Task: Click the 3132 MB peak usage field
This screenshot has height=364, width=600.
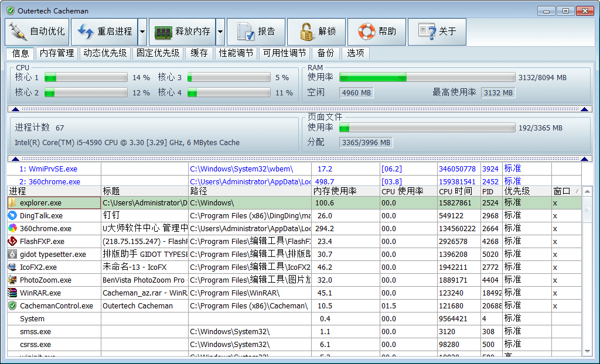Action: point(498,93)
